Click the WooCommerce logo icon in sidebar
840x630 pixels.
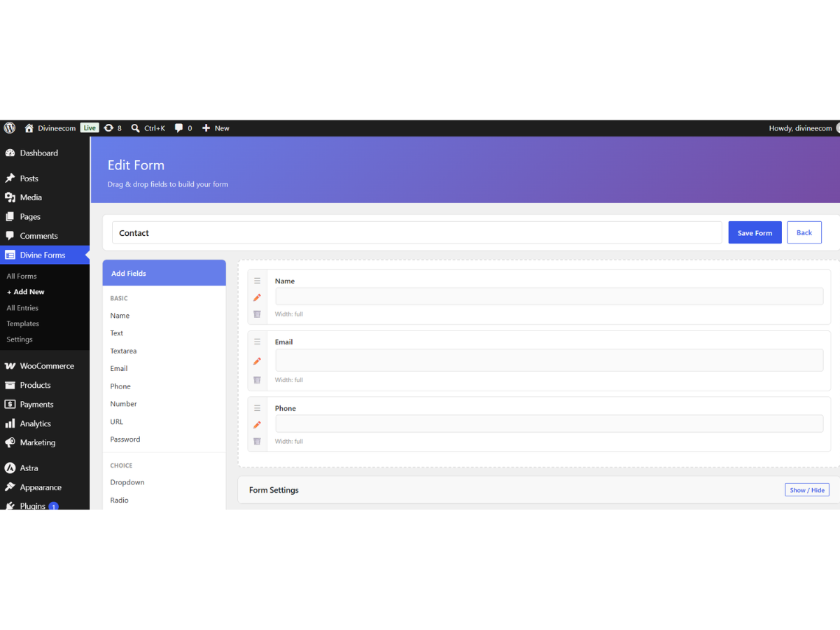point(10,366)
